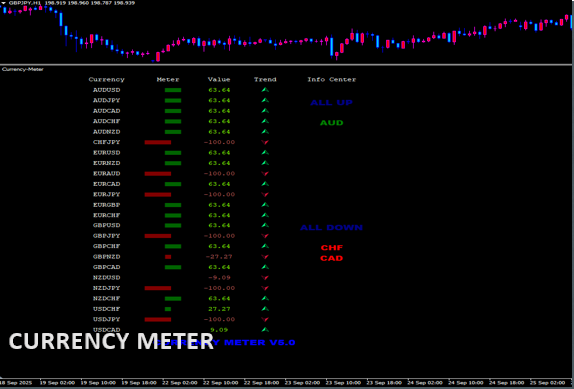
Task: Click the trend arrow in the GBPCHF row
Action: (265, 246)
